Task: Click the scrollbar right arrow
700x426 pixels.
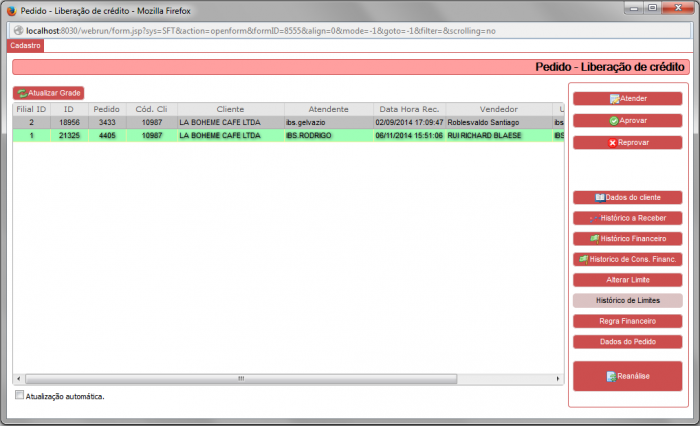Action: [558, 379]
